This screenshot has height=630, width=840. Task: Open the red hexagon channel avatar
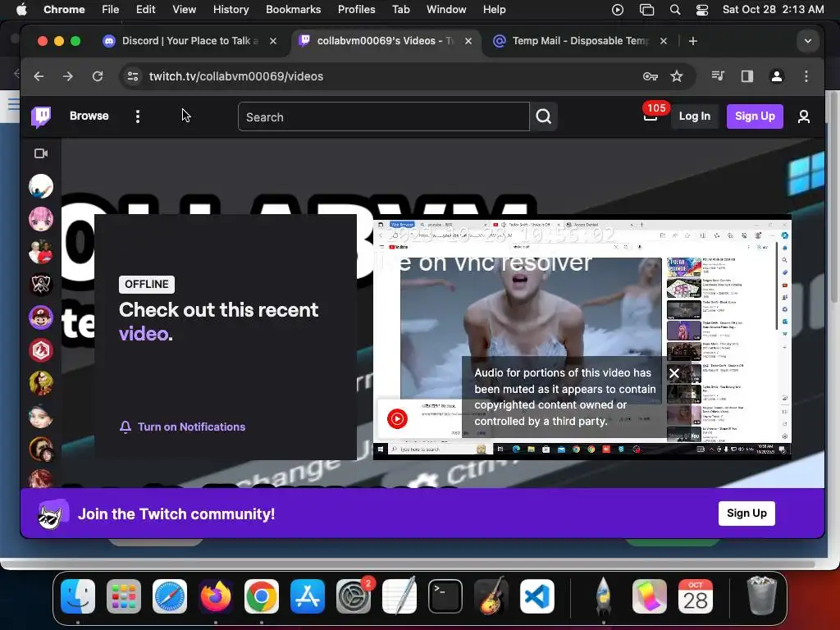pos(41,350)
